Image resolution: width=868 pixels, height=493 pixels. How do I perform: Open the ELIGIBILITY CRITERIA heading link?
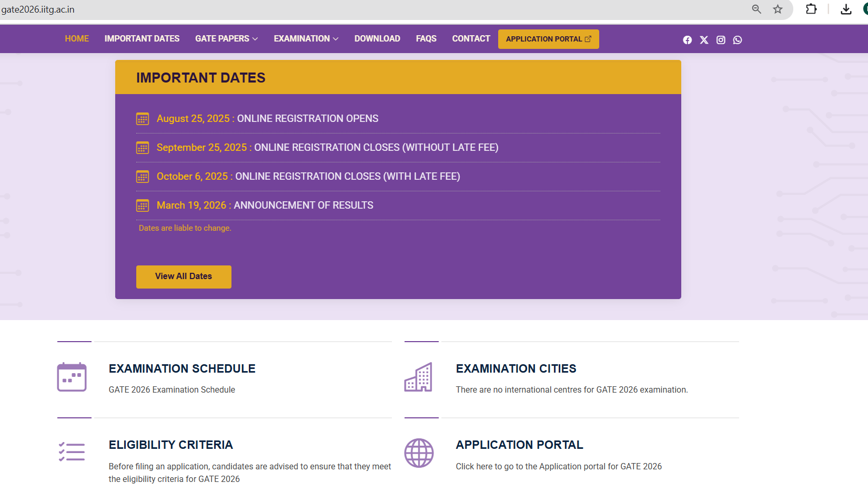pos(170,445)
